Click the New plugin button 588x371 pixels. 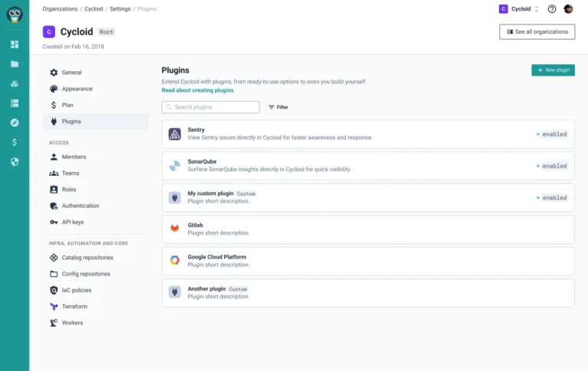[553, 70]
